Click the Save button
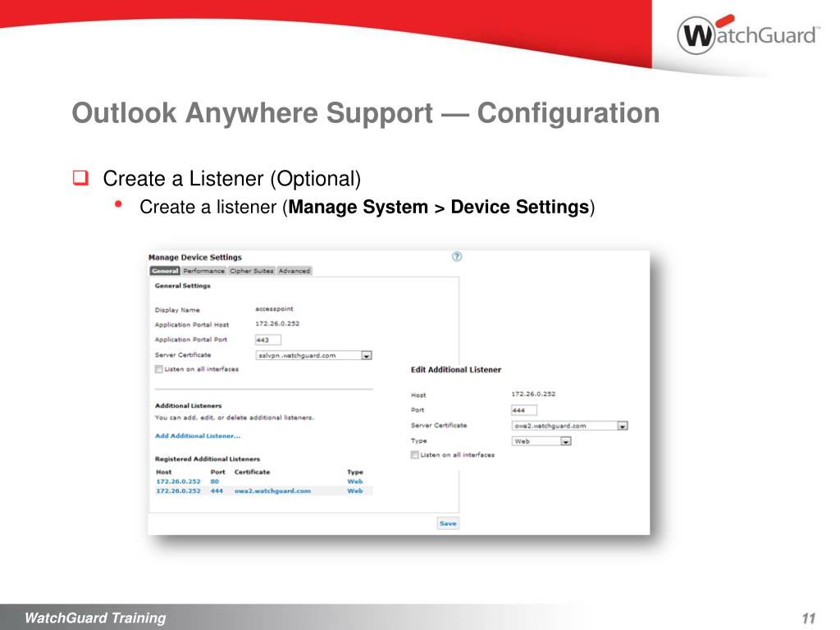Image resolution: width=840 pixels, height=630 pixels. 448,523
